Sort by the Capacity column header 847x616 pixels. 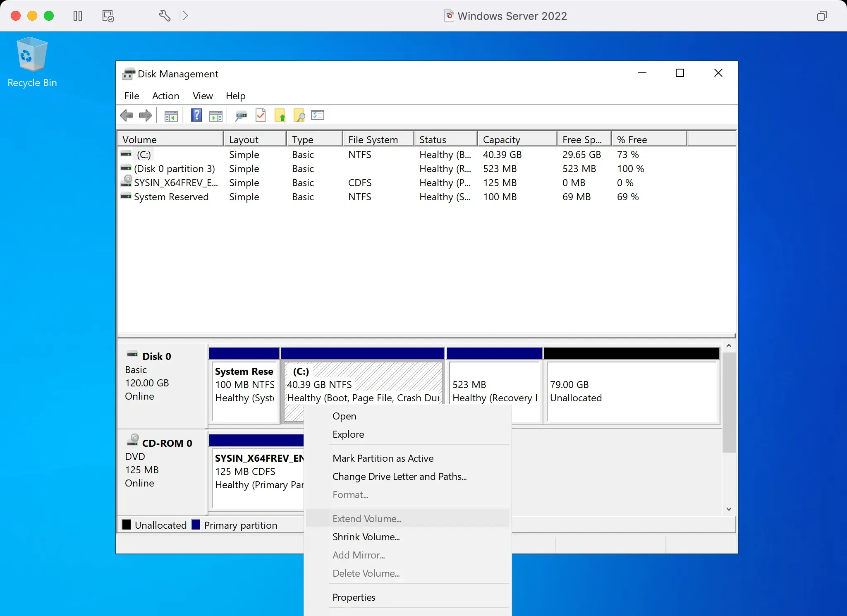[517, 139]
